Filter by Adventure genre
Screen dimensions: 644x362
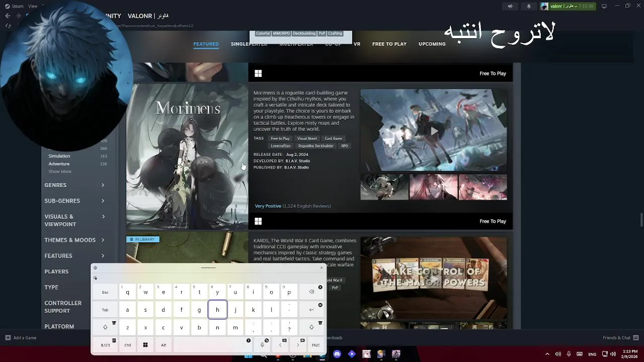[x=59, y=163]
